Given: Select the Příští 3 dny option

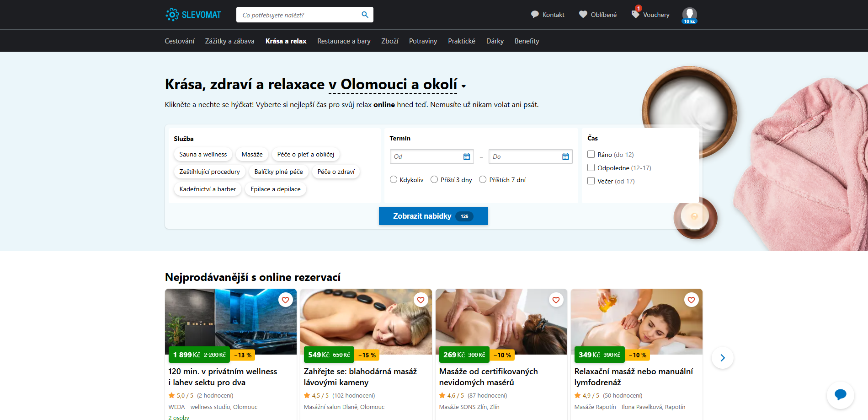Looking at the screenshot, I should 434,180.
